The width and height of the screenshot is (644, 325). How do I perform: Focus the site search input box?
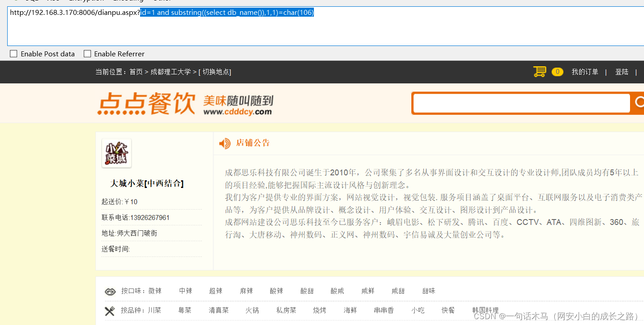point(522,103)
